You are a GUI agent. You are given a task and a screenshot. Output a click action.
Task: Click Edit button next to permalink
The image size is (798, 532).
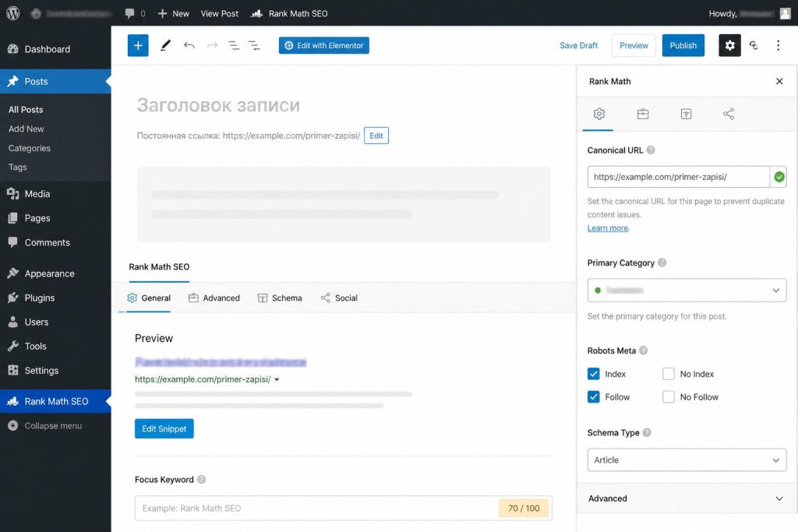point(376,136)
